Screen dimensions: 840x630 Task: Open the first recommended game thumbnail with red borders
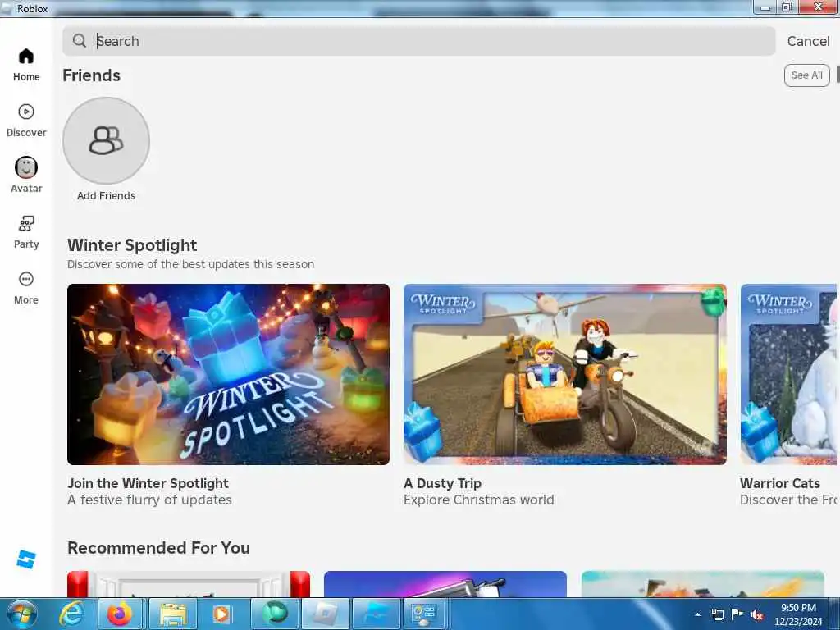tap(189, 584)
